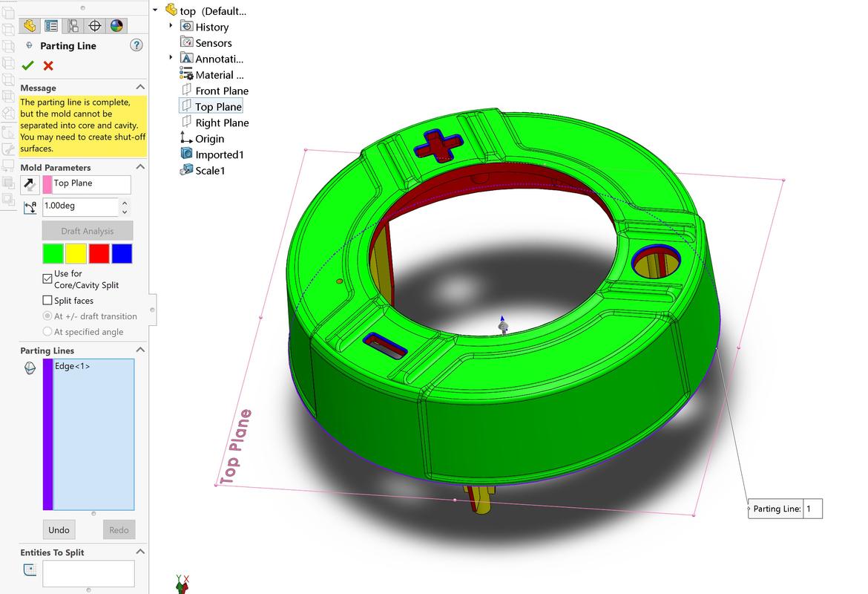Select the Sensors folder
Screen dimensions: 868x594
[214, 43]
